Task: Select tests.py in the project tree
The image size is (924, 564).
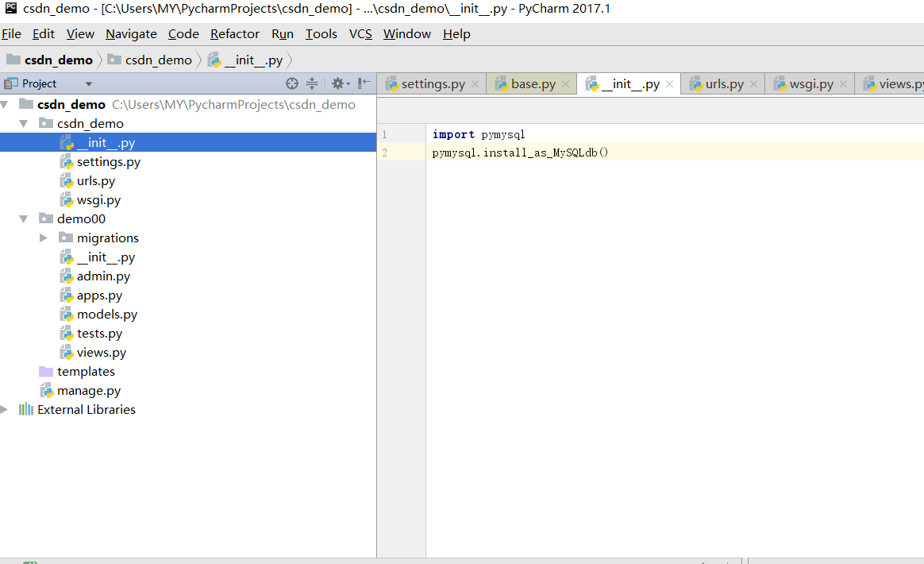Action: pos(99,334)
